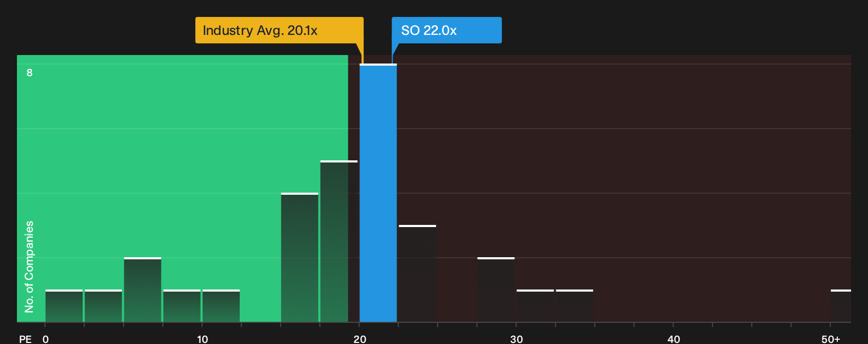Click the histogram bar at PE 50+
This screenshot has height=344, width=868.
[841, 306]
